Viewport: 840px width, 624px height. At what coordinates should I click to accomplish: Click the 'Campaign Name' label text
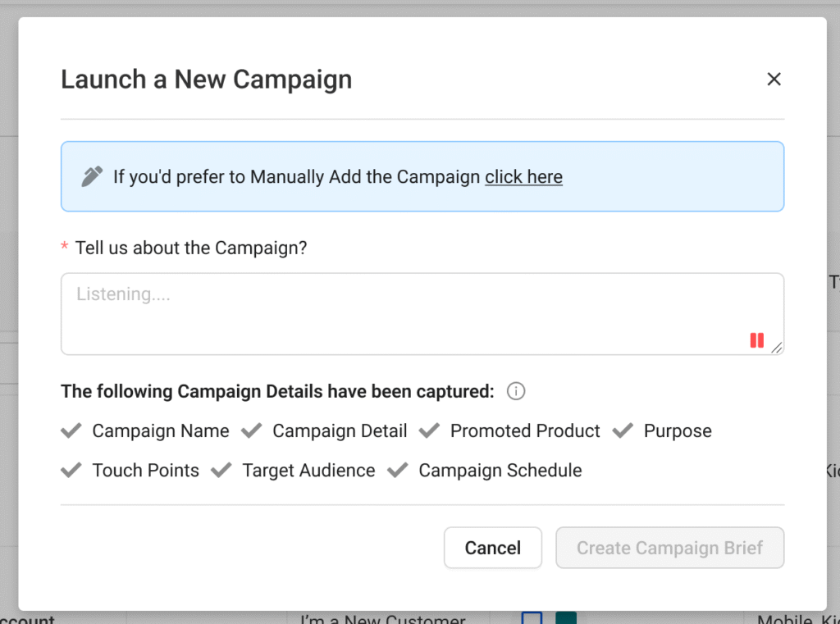[161, 430]
